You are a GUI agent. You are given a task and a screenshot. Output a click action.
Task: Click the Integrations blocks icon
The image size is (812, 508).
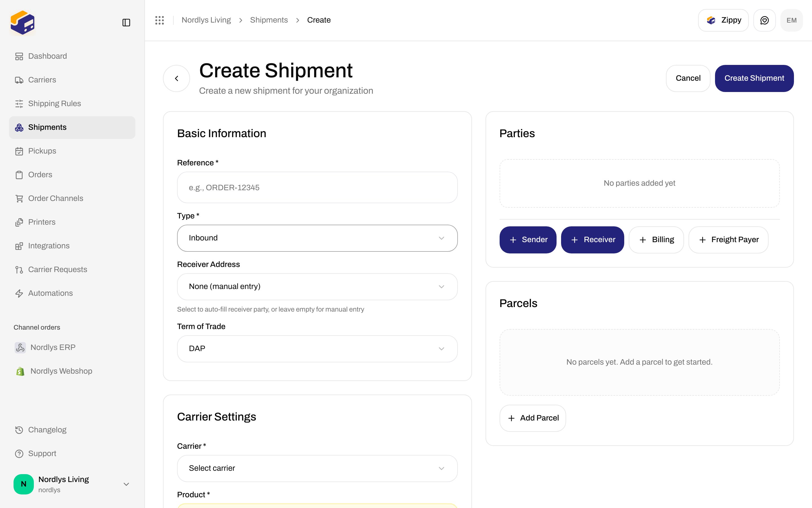point(19,246)
